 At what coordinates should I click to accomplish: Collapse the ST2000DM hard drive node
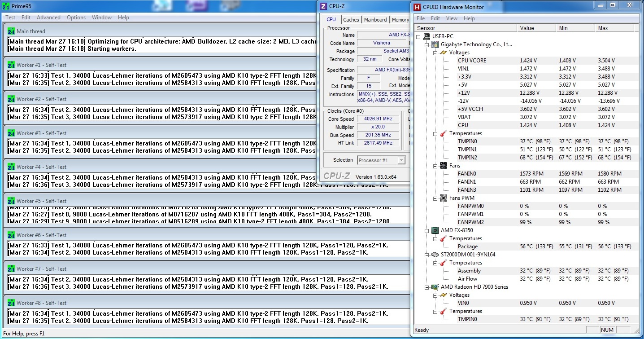point(427,255)
